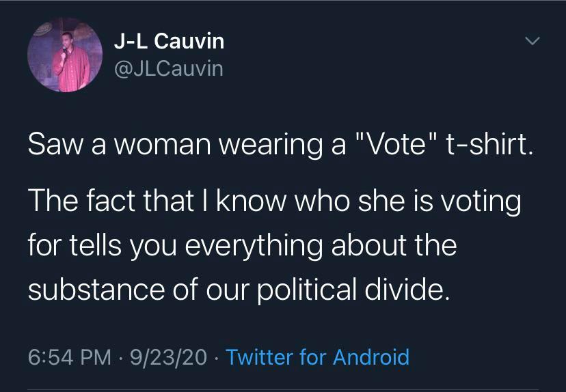
Task: Click J-L Cauvin's circular profile photo
Action: coord(65,55)
